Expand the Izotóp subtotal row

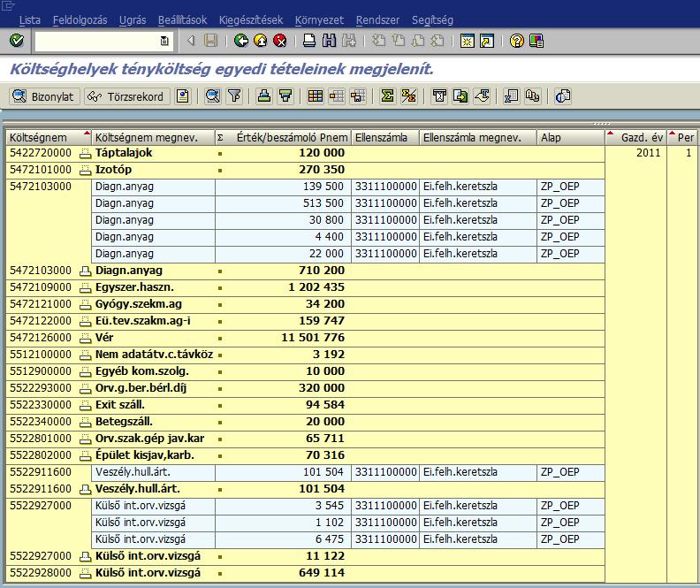[85, 171]
